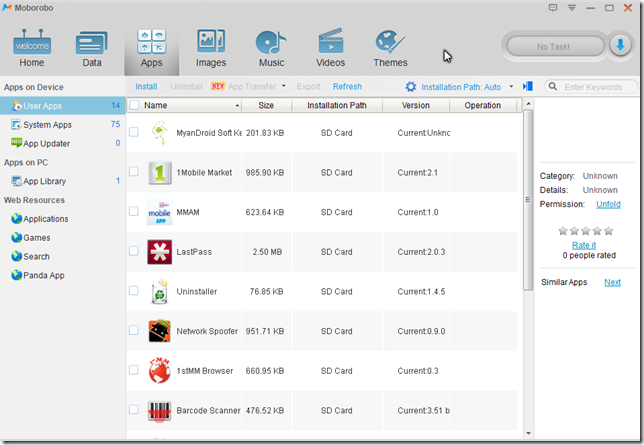Screen dimensions: 644x445
Task: Click the blue download arrow button
Action: click(620, 45)
